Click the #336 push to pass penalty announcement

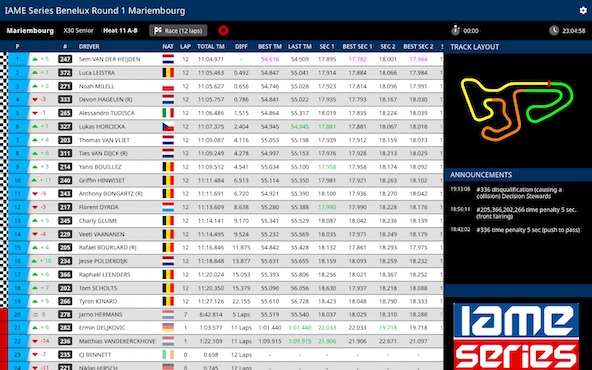click(528, 230)
